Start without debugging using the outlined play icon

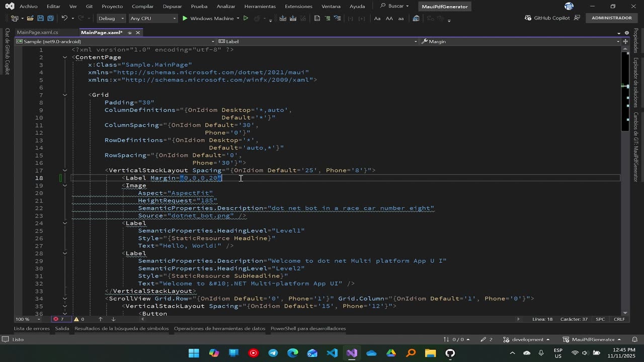pos(246,18)
